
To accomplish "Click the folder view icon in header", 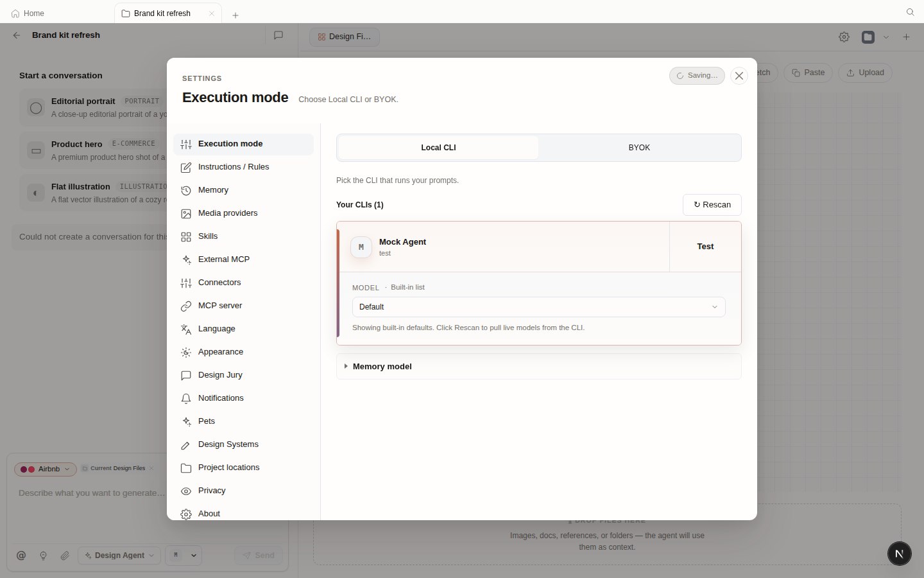I will pos(868,37).
